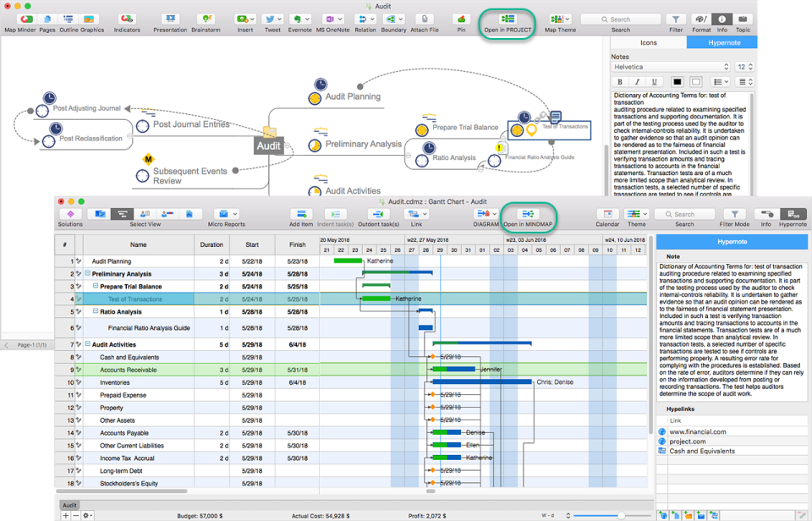The height and width of the screenshot is (521, 812).
Task: Open the Helvetica font dropdown
Action: tap(671, 66)
